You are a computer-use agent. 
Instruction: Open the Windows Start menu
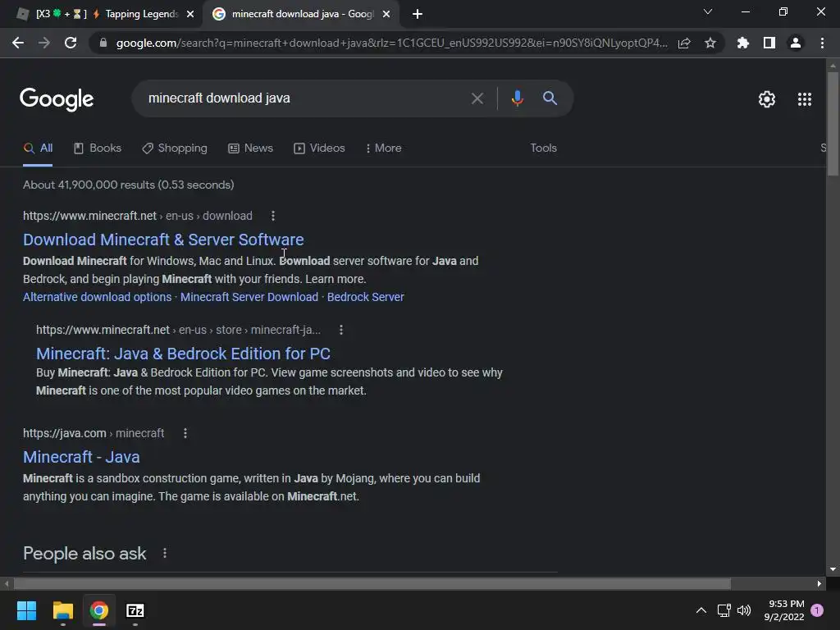click(26, 610)
